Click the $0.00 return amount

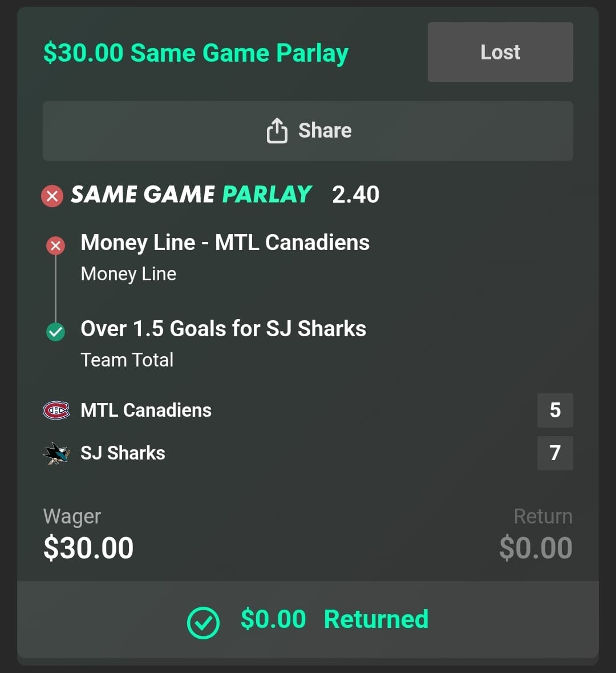pos(535,548)
